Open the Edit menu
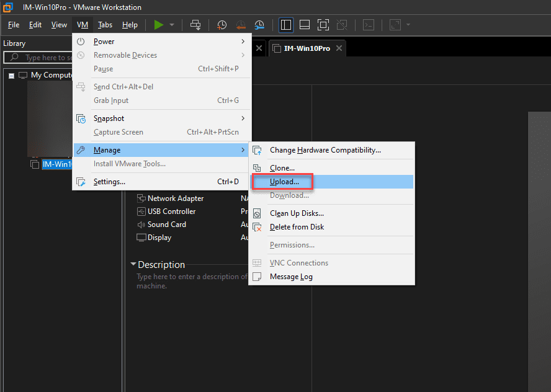The width and height of the screenshot is (551, 392). click(35, 25)
